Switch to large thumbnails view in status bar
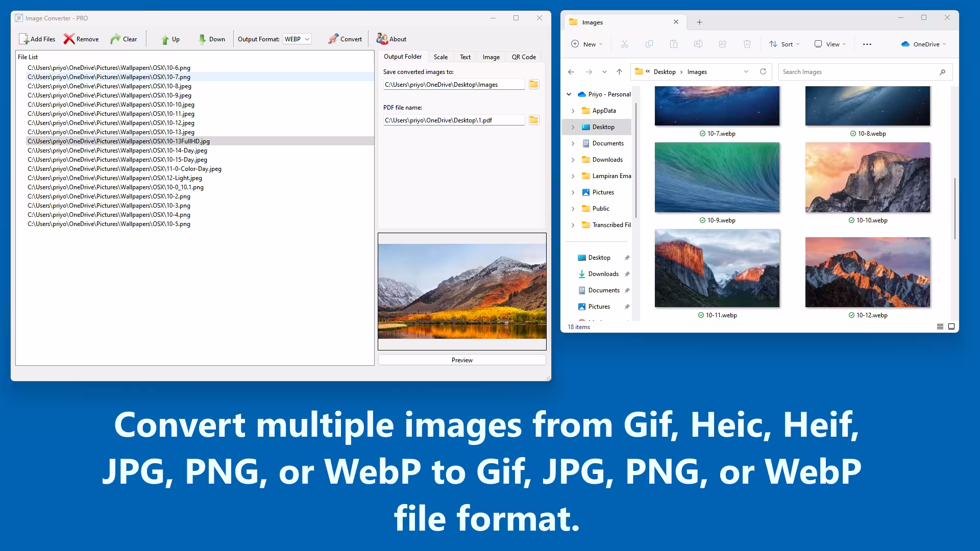This screenshot has width=980, height=551. pos(951,327)
